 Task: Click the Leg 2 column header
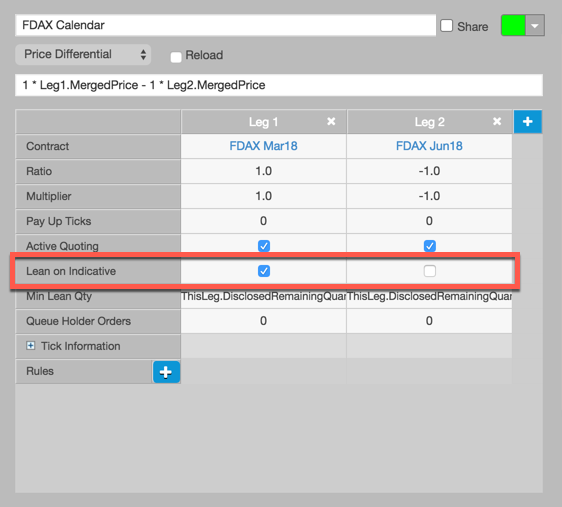pyautogui.click(x=429, y=122)
